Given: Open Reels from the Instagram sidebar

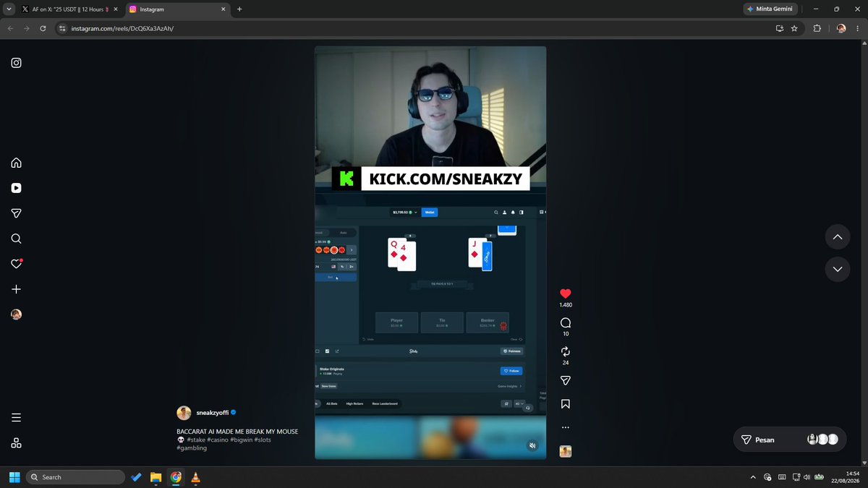Looking at the screenshot, I should coord(16,188).
